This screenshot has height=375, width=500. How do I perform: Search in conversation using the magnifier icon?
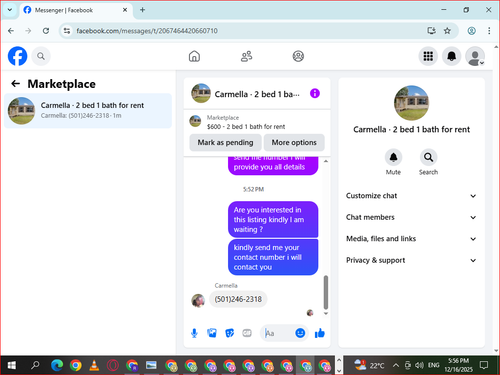tap(428, 157)
